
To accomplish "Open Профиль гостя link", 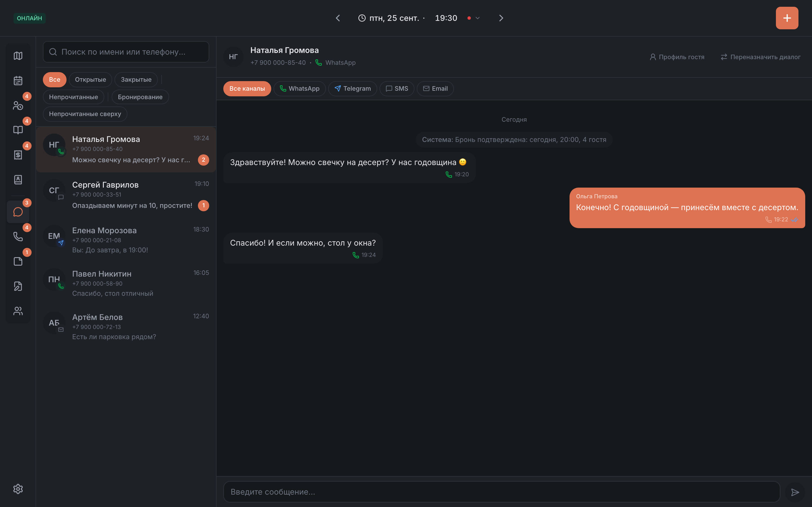I will pyautogui.click(x=677, y=57).
